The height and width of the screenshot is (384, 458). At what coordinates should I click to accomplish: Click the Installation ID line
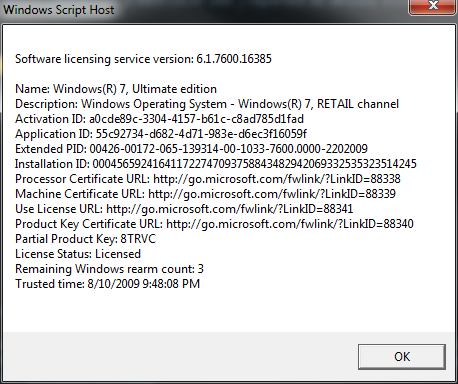click(x=216, y=164)
